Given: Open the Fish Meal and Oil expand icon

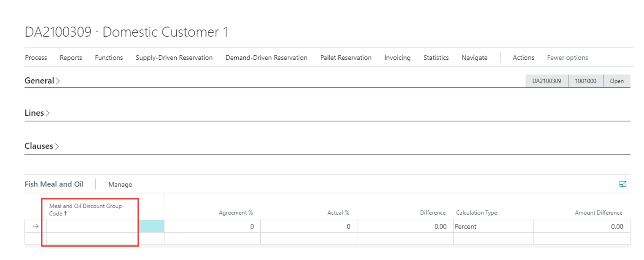Looking at the screenshot, I should (x=622, y=184).
